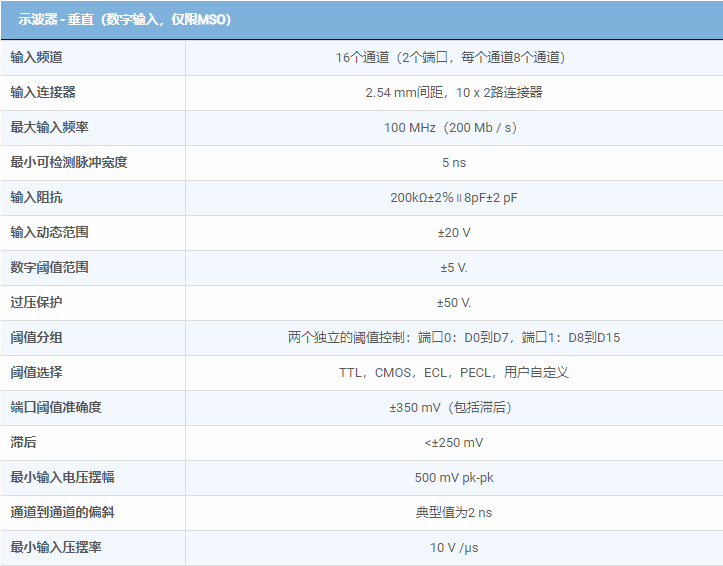This screenshot has width=723, height=566.
Task: Select the 阈值分组 row label
Action: (36, 337)
